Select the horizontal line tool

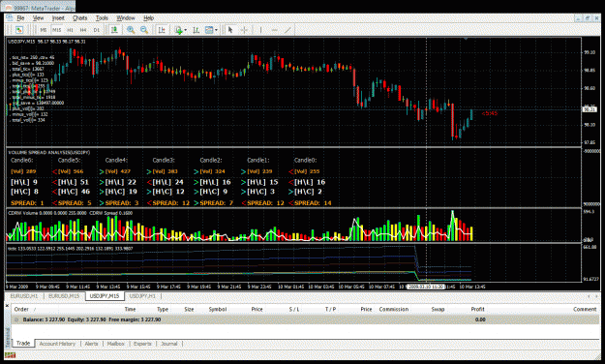(x=274, y=30)
